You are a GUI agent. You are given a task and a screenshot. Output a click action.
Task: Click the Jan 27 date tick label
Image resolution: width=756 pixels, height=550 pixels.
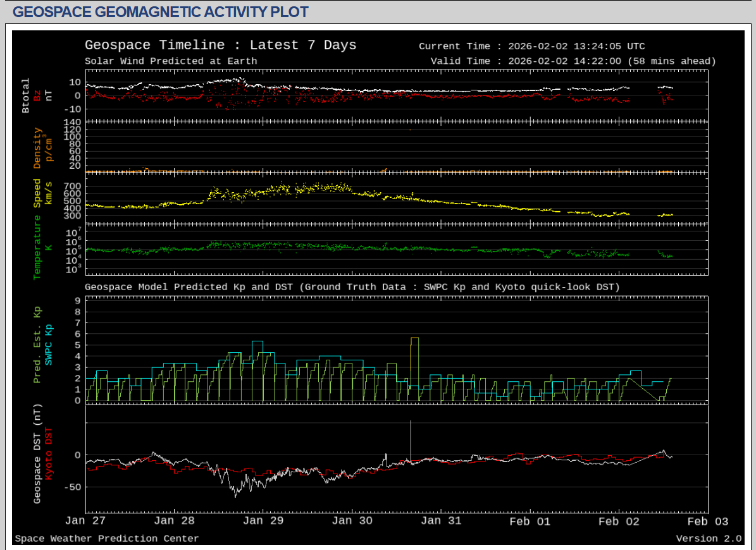point(85,522)
